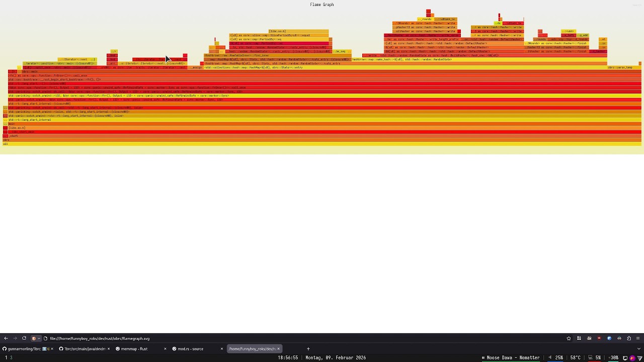Click the _start frame
The image size is (644, 362).
tap(325, 136)
